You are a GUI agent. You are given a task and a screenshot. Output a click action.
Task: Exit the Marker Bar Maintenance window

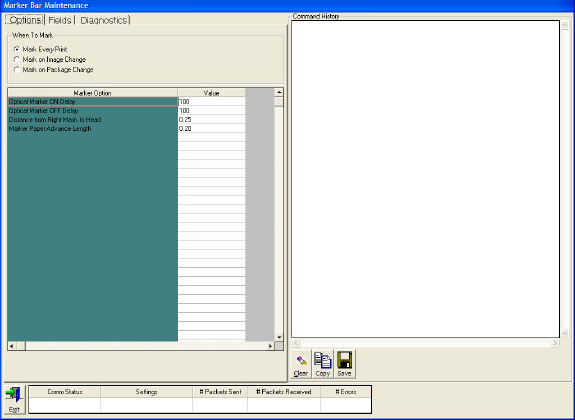(x=14, y=399)
